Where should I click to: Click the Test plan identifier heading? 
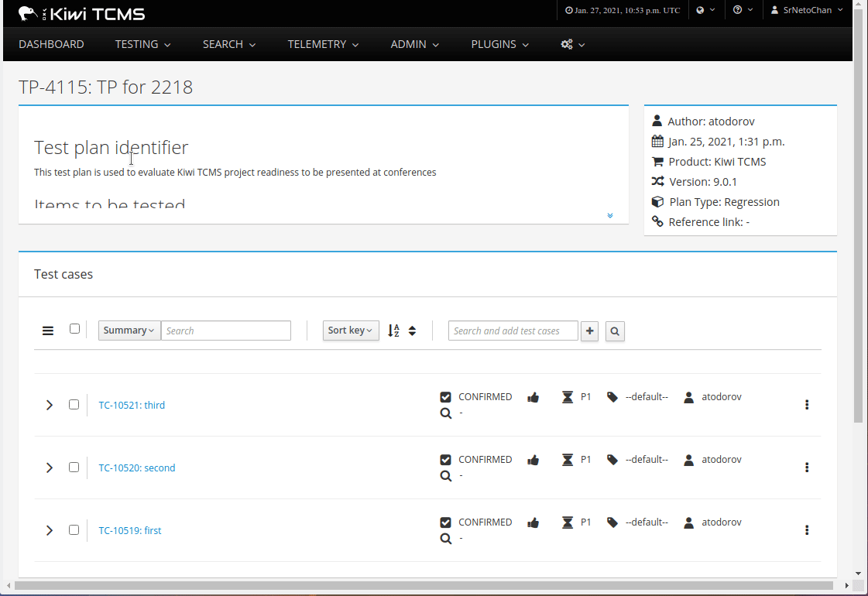click(112, 147)
